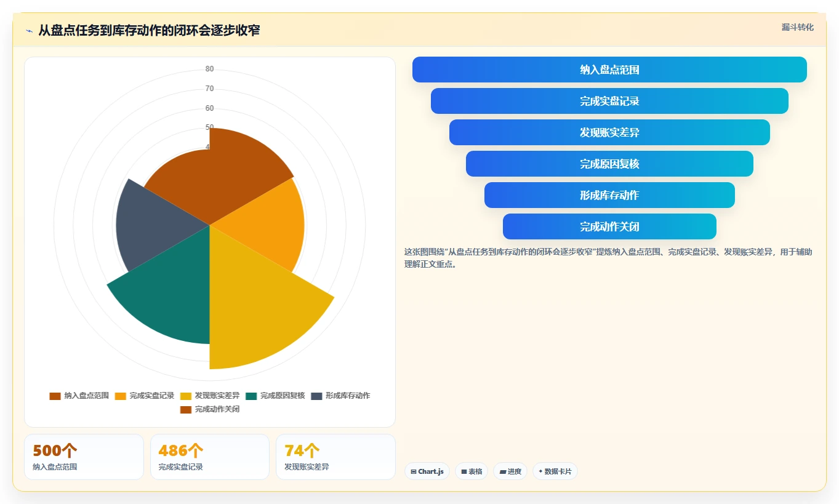Image resolution: width=839 pixels, height=504 pixels.
Task: Click the 漏斗转化 tag in the header
Action: (x=798, y=27)
